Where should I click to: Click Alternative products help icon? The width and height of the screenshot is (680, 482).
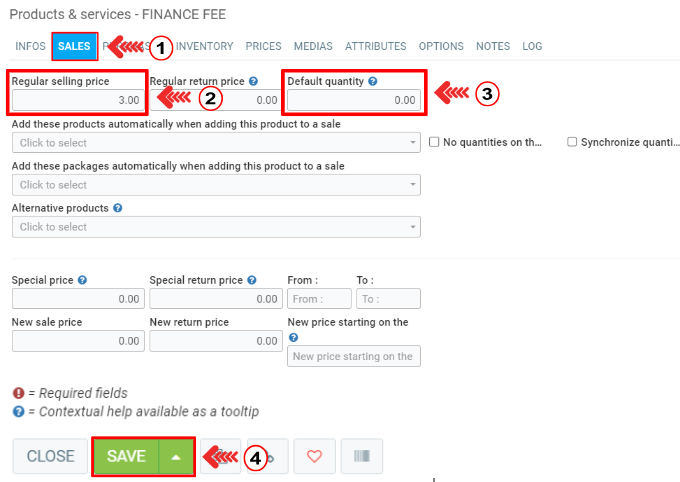[x=118, y=209]
